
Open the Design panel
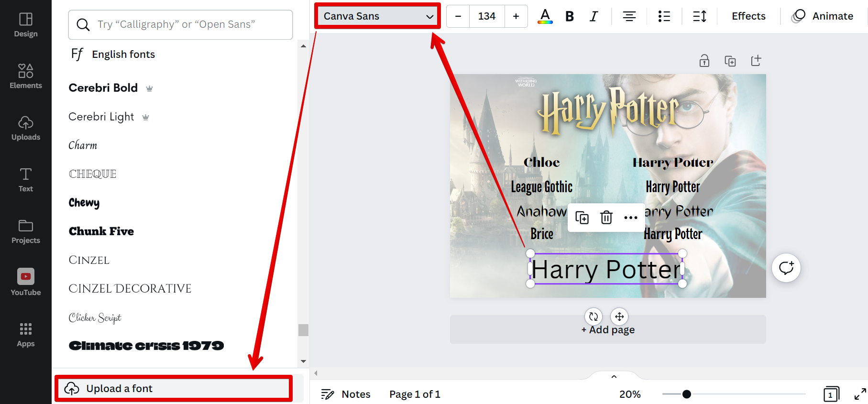(26, 25)
